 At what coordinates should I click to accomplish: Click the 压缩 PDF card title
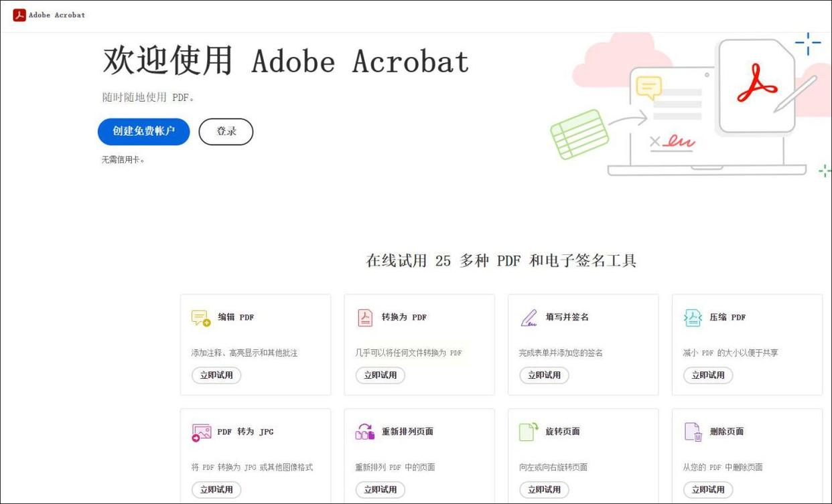[x=727, y=317]
